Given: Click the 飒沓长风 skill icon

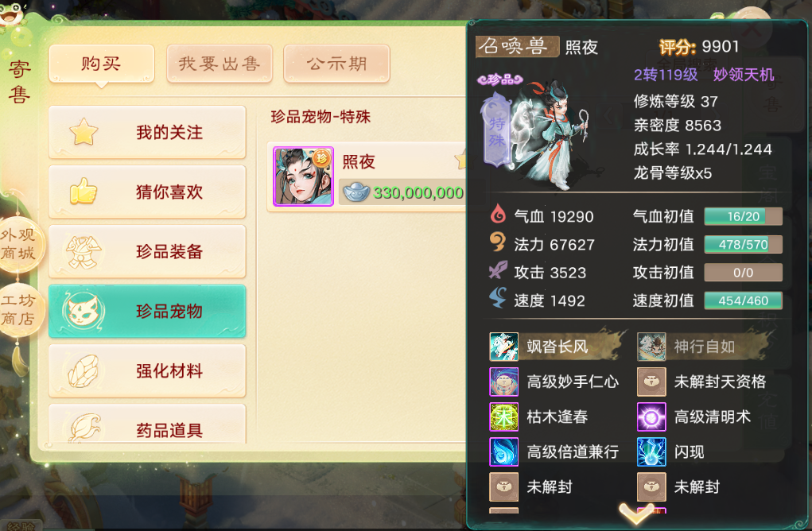Looking at the screenshot, I should pos(503,347).
